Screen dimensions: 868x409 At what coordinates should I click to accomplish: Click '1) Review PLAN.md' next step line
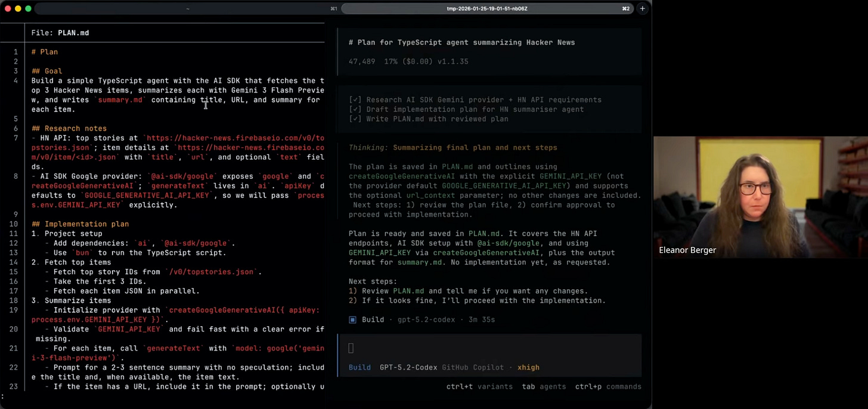(x=468, y=291)
